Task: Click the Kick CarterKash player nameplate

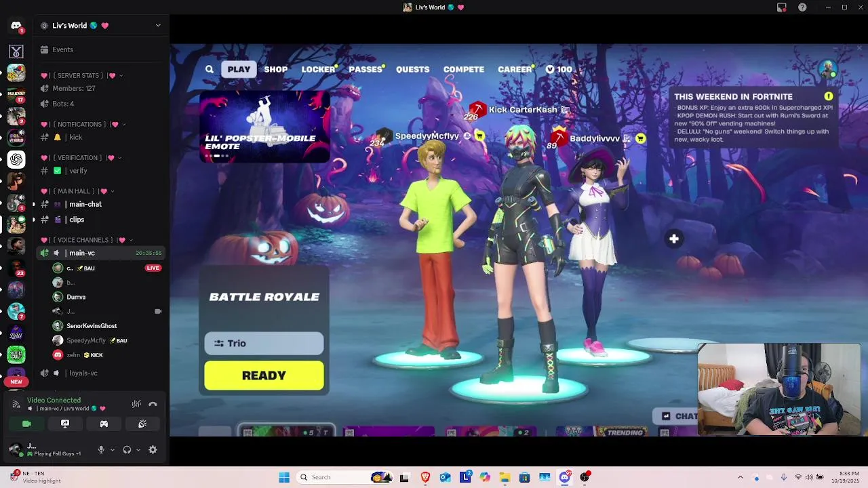Action: [x=522, y=110]
